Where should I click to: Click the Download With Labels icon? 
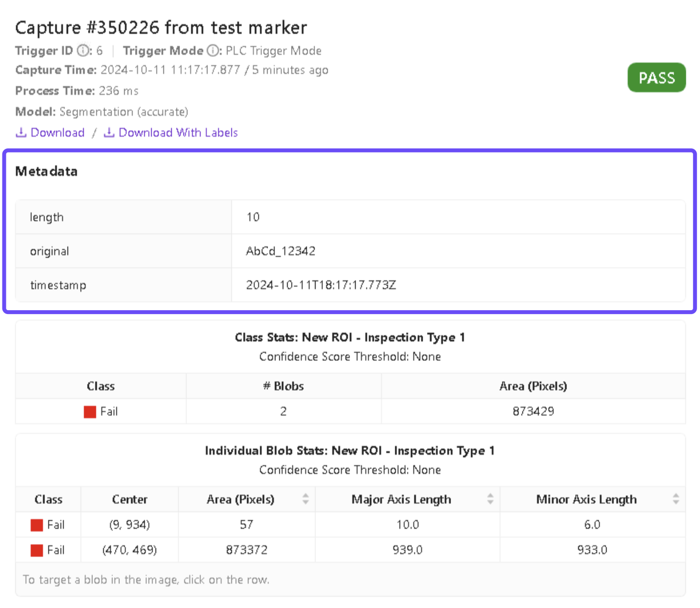pos(109,133)
